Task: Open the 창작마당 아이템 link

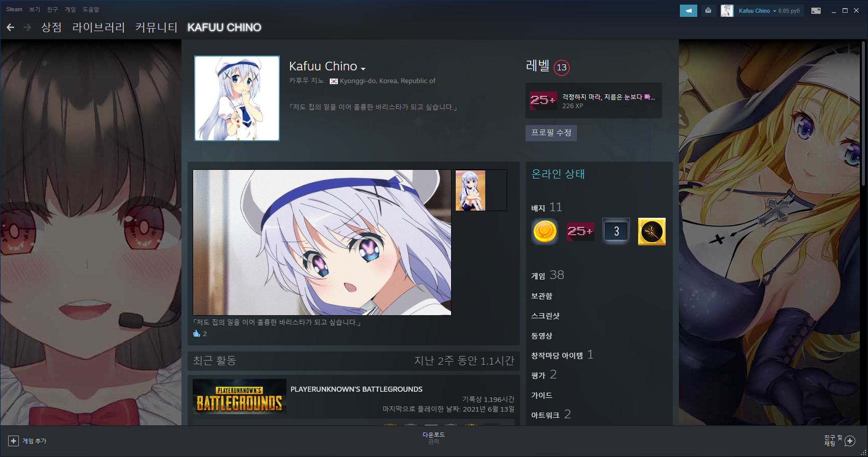Action: (x=557, y=356)
